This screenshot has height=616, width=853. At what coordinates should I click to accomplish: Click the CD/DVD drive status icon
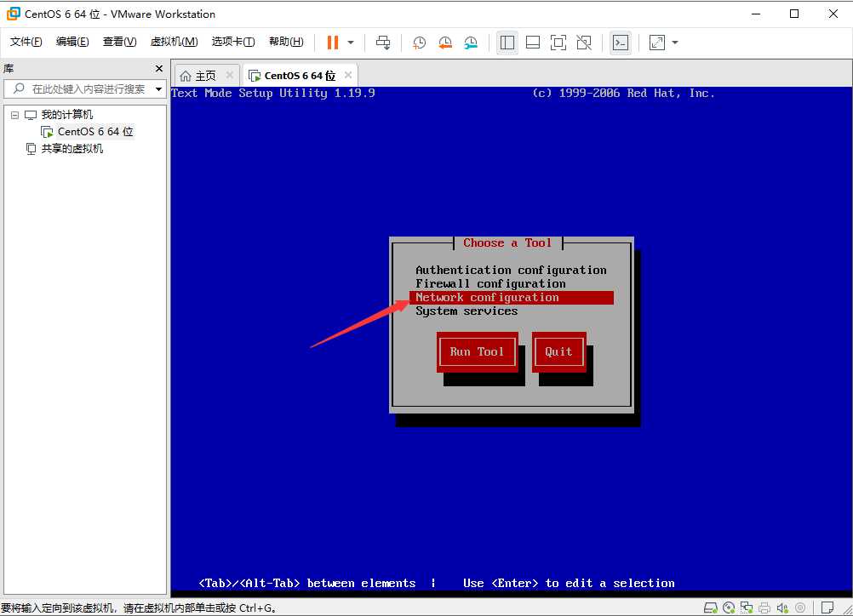729,607
